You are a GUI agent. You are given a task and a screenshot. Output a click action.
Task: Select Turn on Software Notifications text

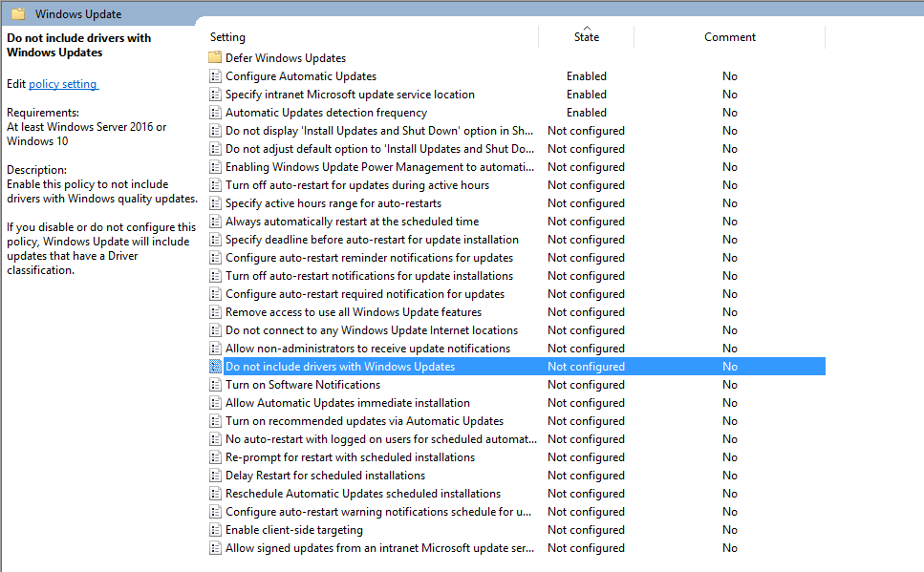click(x=303, y=385)
